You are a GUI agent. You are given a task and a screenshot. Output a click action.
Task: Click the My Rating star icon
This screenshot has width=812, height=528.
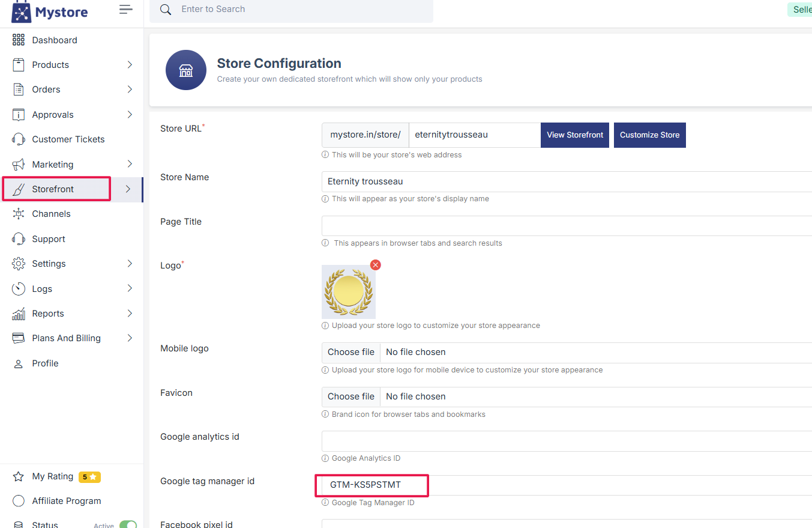click(x=19, y=476)
